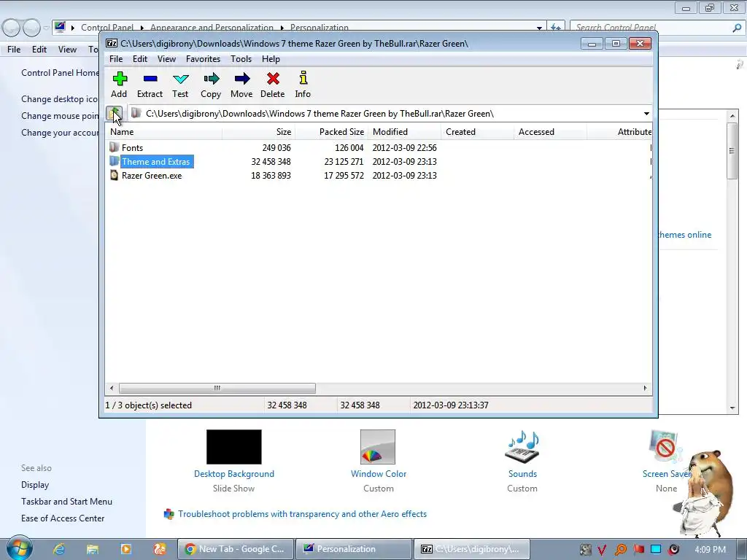Open the Favorites menu

click(x=203, y=59)
